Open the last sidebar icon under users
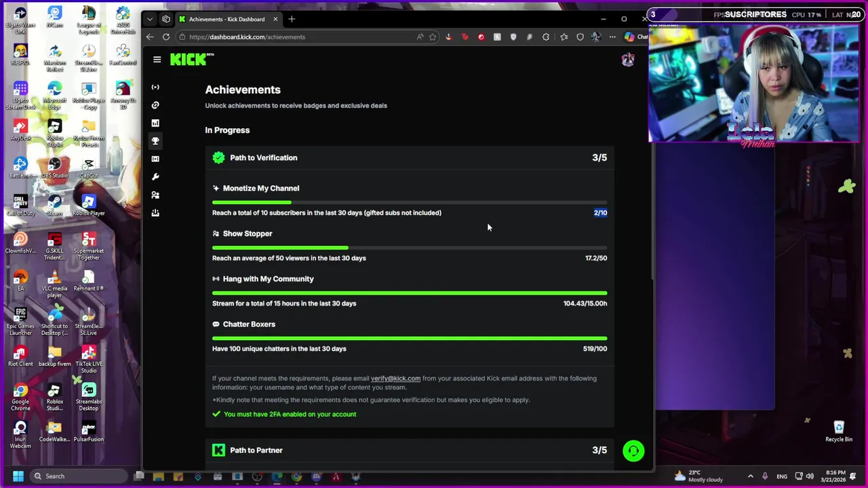Screen dimensions: 868x488 (x=155, y=213)
